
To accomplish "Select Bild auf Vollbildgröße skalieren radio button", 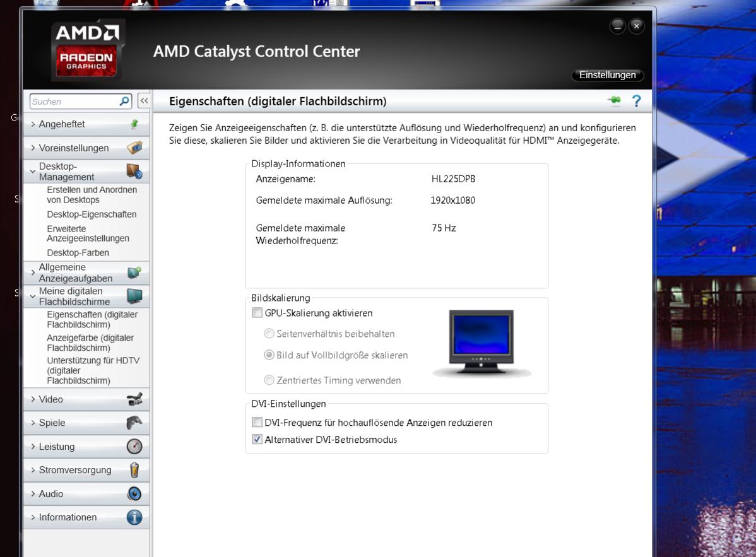I will [269, 355].
